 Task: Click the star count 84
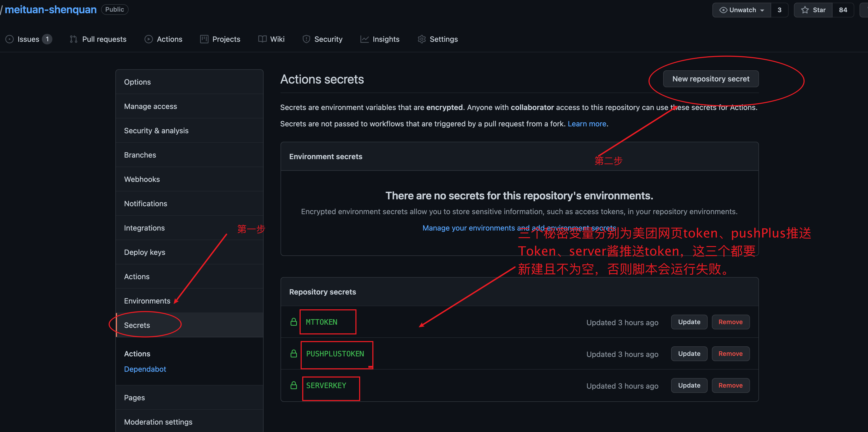point(843,10)
